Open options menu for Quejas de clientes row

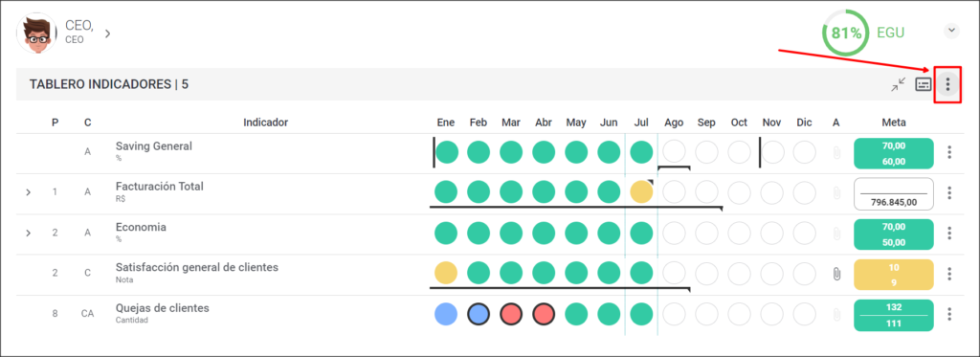pos(949,314)
